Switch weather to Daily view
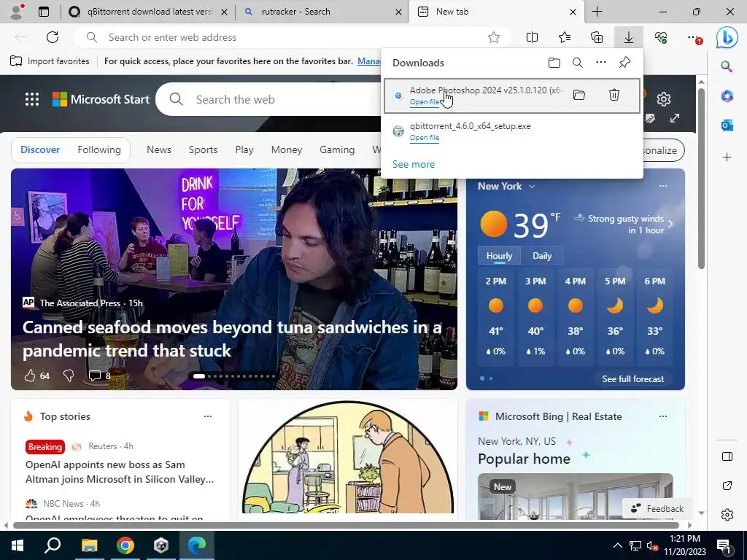 pos(542,256)
